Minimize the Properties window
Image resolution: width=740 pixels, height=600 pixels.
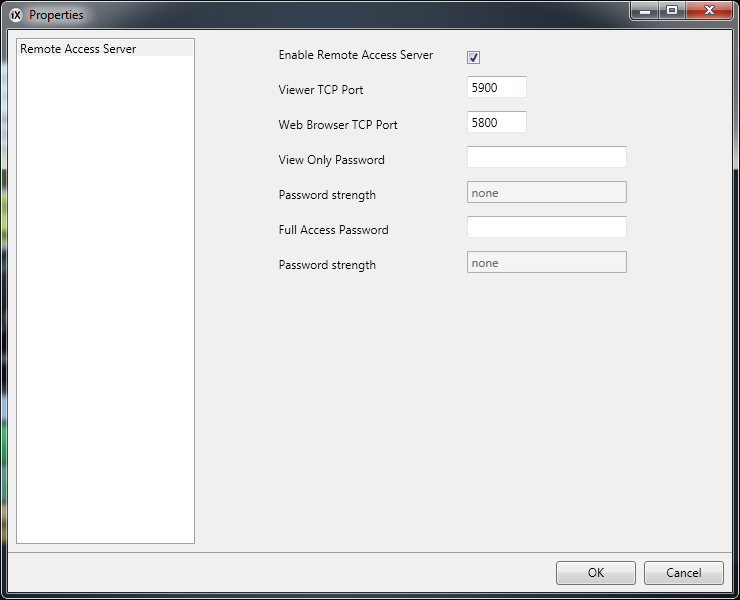point(645,10)
